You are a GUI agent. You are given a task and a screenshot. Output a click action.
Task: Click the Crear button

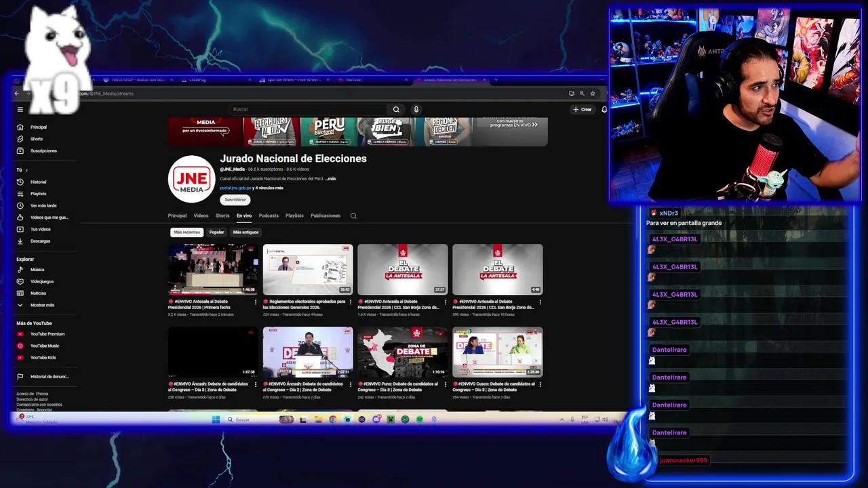point(583,109)
